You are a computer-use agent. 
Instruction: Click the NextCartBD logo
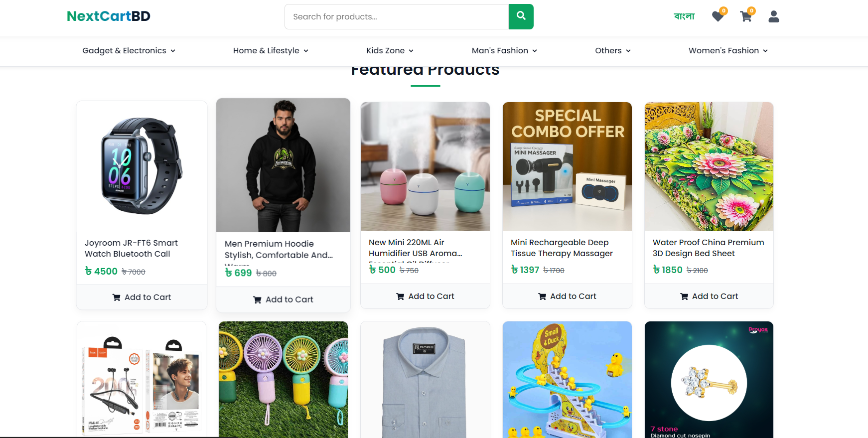pos(108,15)
